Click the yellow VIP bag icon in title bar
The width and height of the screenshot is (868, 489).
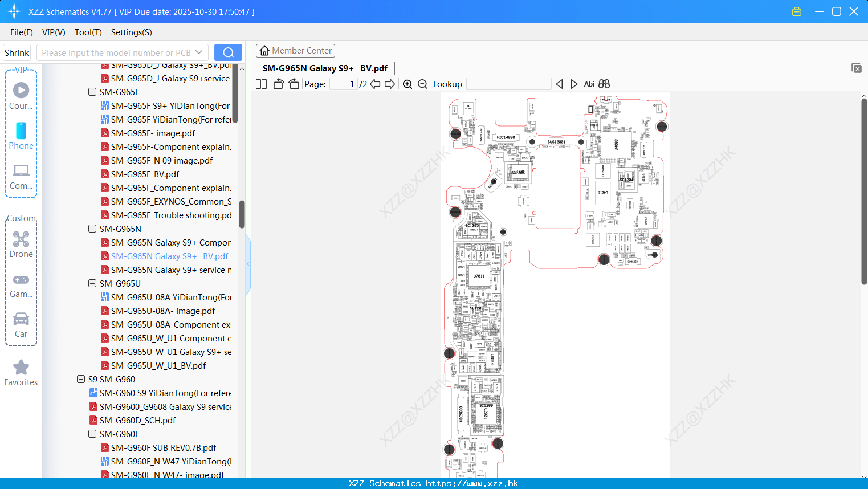[797, 11]
